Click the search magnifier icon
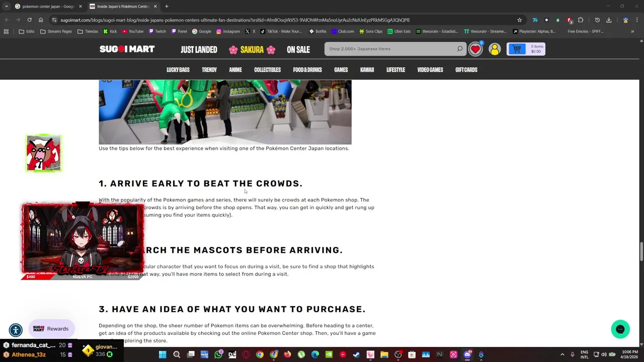The width and height of the screenshot is (644, 362). coord(460,49)
